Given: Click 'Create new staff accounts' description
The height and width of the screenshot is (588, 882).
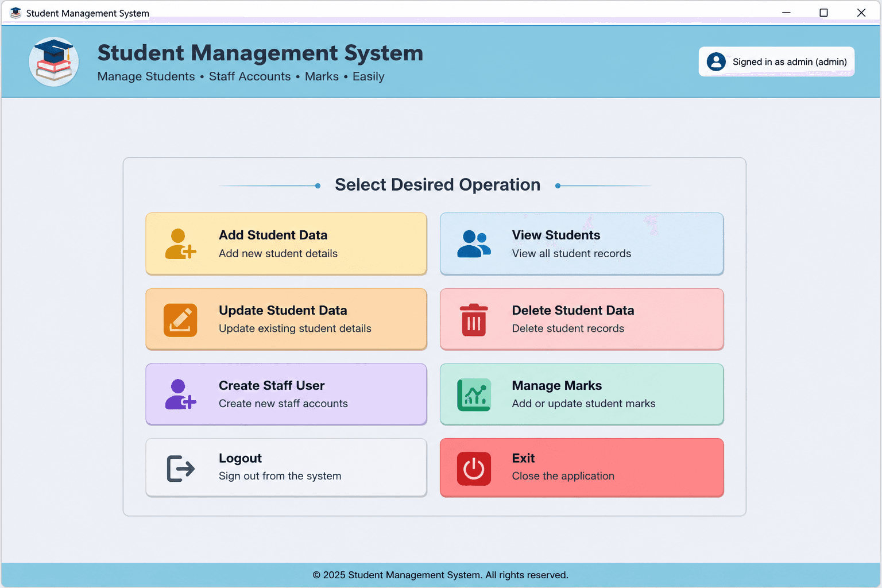Looking at the screenshot, I should point(283,404).
